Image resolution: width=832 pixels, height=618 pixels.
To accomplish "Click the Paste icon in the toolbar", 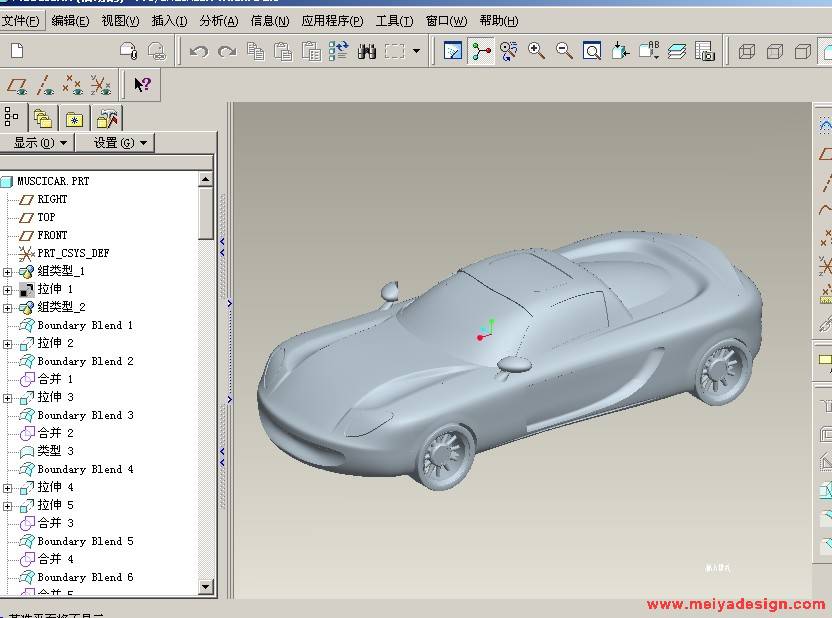I will pyautogui.click(x=283, y=51).
